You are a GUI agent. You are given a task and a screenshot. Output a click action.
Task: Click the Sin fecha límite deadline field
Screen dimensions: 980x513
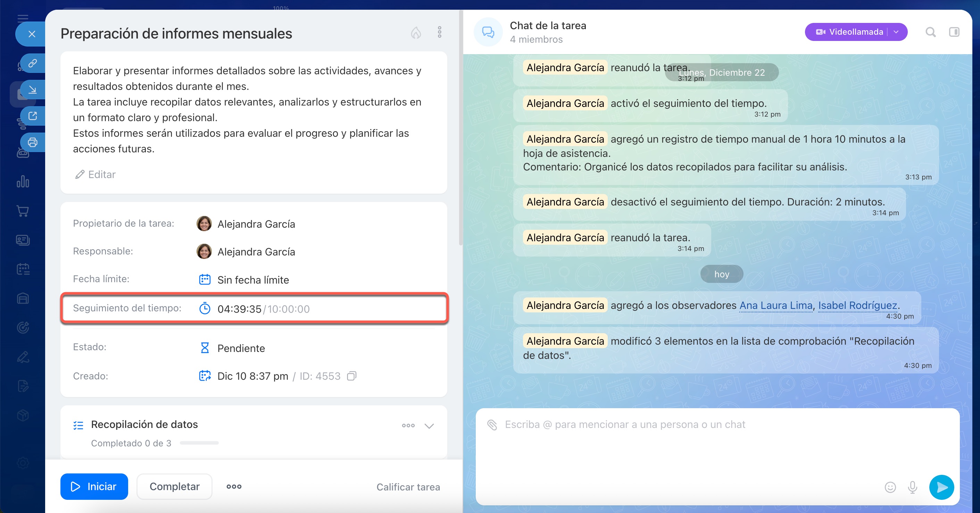point(252,280)
